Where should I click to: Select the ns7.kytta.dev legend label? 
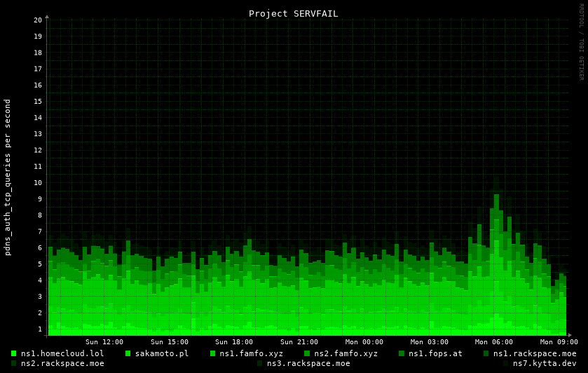545,363
